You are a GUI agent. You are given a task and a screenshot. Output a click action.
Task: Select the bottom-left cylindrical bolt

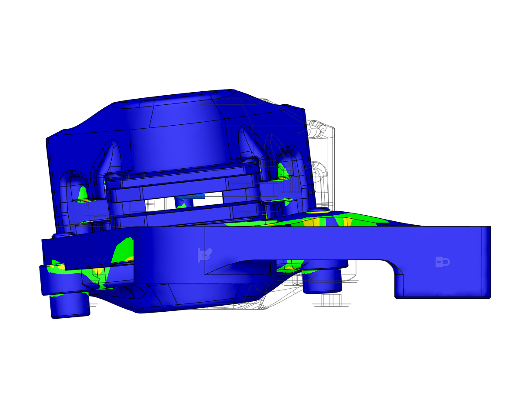click(70, 305)
